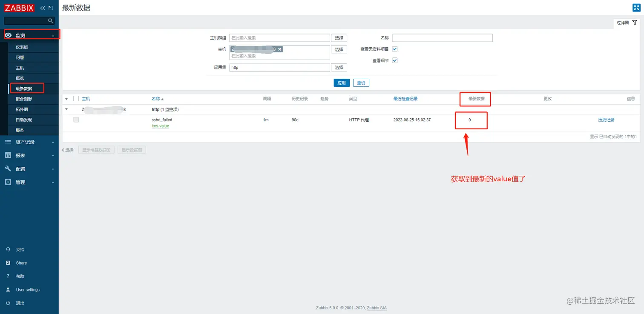Focus the 应用集 input containing http
The image size is (644, 314).
pyautogui.click(x=279, y=67)
